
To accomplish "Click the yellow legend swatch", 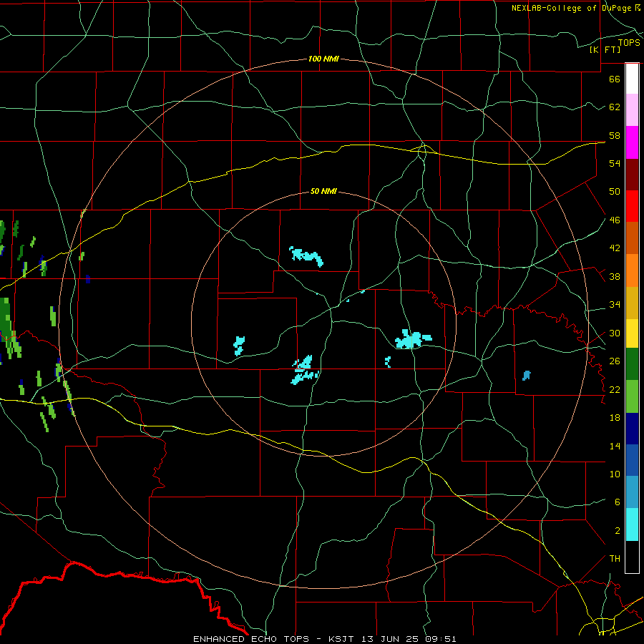I will 632,333.
